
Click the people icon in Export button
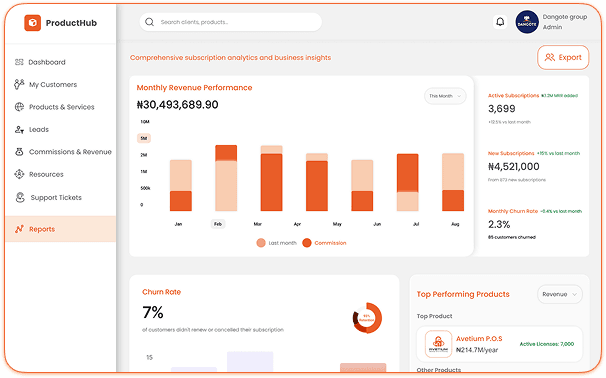point(550,58)
